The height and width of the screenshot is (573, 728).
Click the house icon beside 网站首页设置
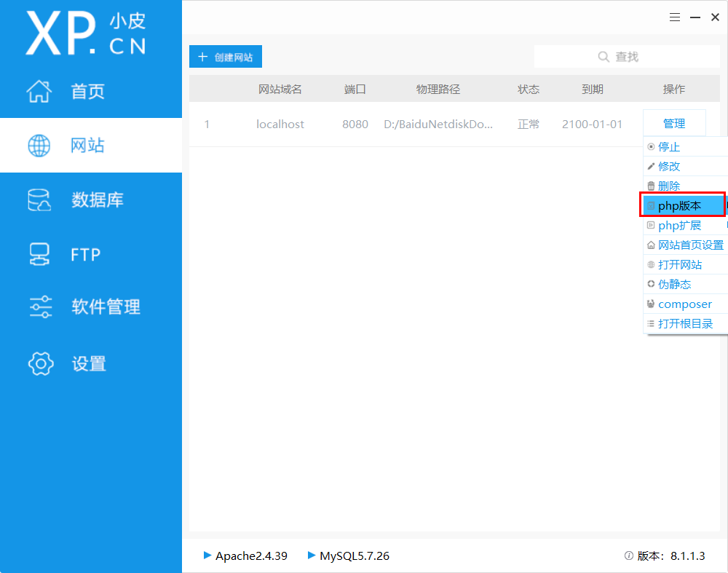(651, 245)
